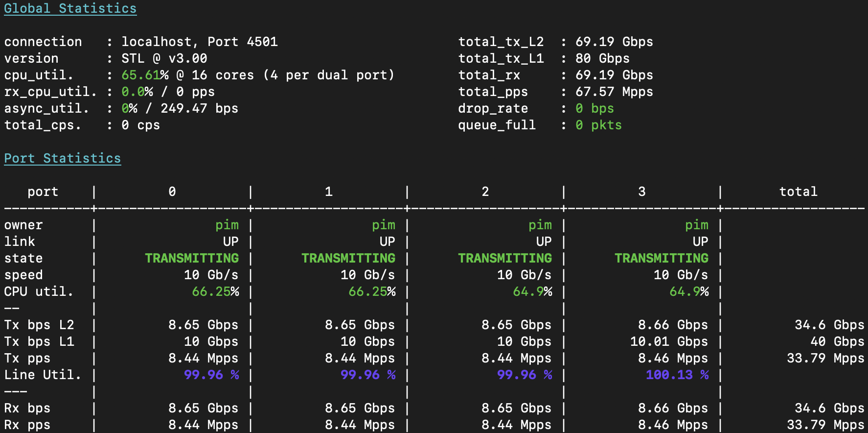The width and height of the screenshot is (868, 433).
Task: Click the total_tx_L1 80 Gbps value
Action: 602,59
